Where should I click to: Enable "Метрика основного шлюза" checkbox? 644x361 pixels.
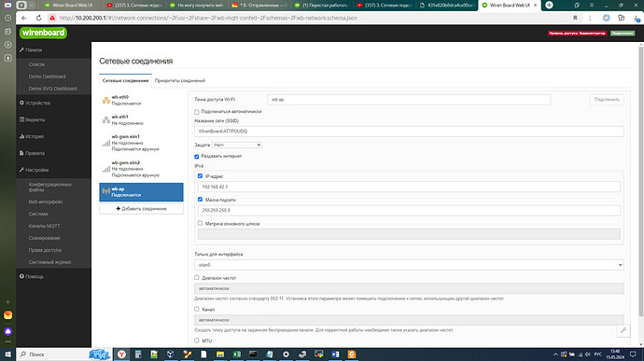(x=200, y=224)
